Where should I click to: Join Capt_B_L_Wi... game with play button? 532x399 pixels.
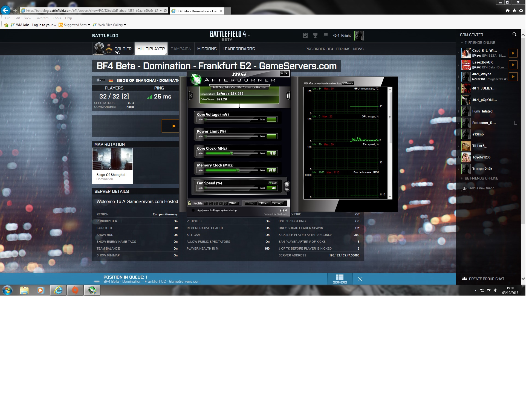coord(513,53)
